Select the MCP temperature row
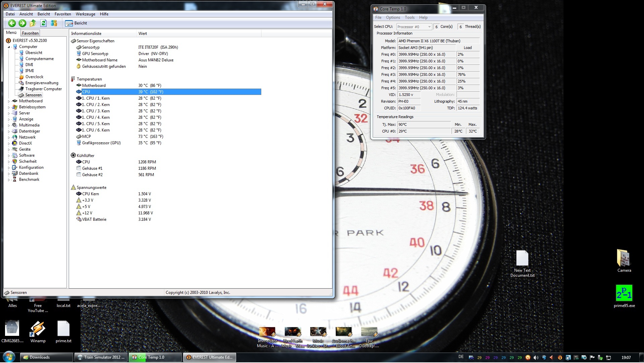 click(x=169, y=137)
